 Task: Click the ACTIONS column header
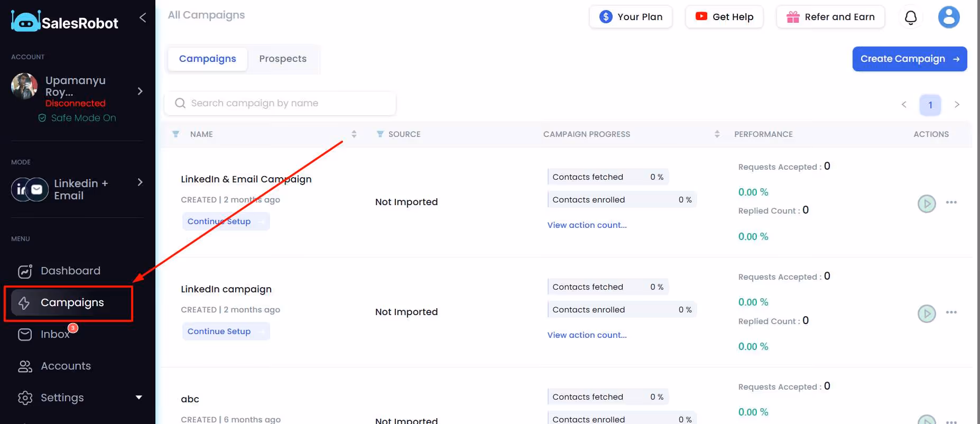click(931, 134)
